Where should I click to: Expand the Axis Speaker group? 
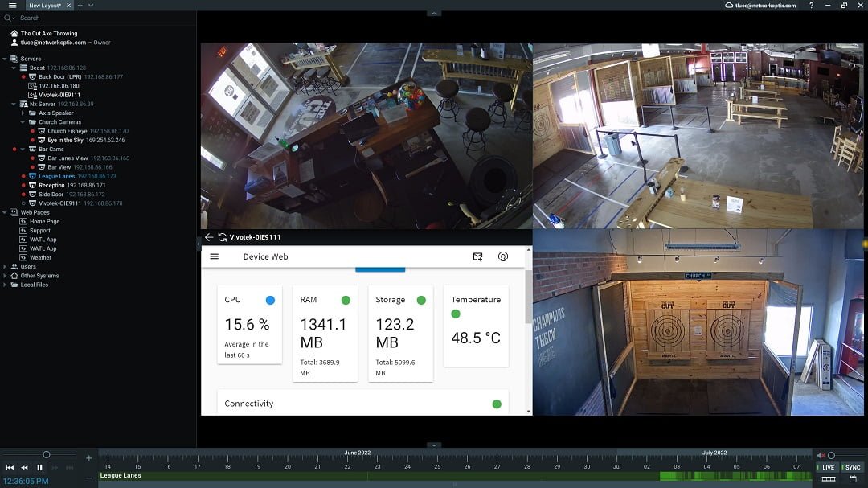(23, 113)
